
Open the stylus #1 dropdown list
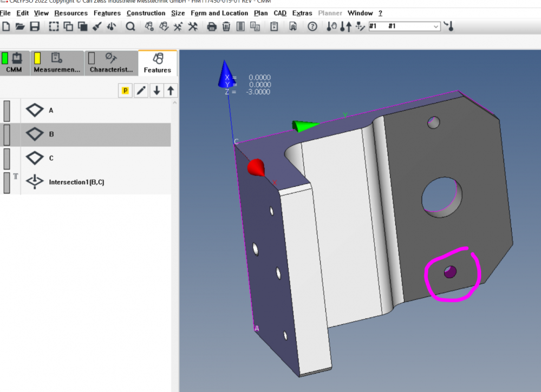436,26
